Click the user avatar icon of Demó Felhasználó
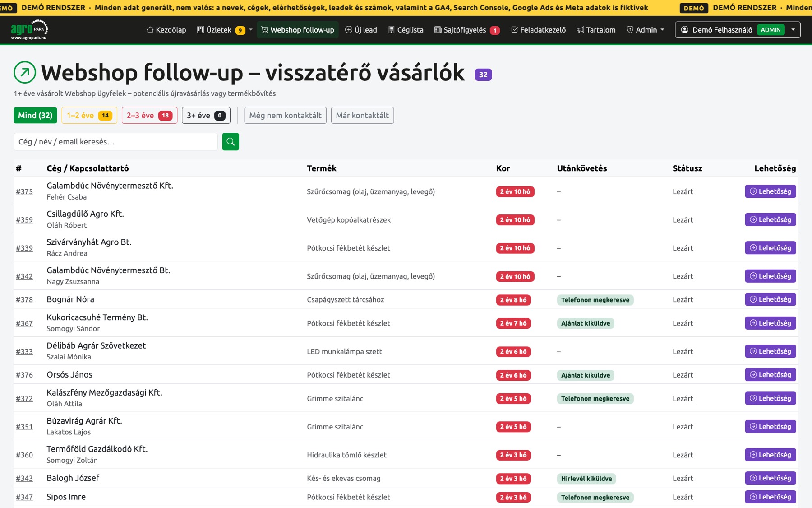The image size is (812, 508). (685, 30)
